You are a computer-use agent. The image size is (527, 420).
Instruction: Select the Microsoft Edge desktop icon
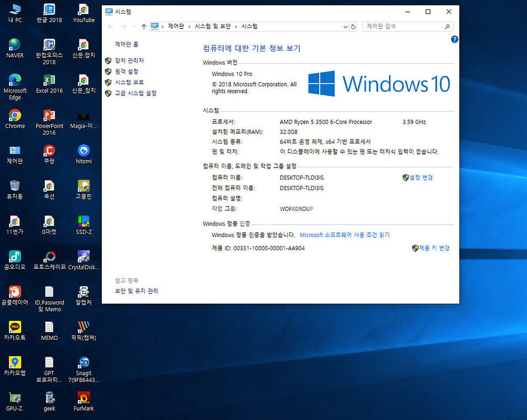click(x=15, y=87)
